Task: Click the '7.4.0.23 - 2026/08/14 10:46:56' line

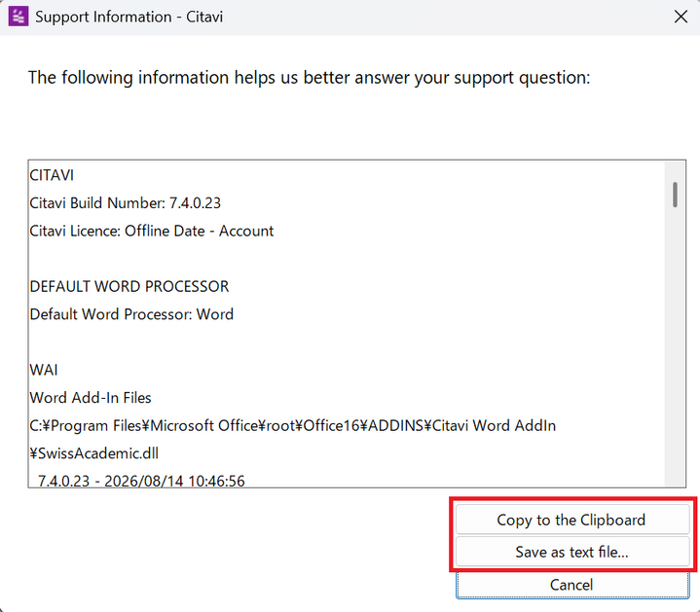Action: (x=141, y=481)
